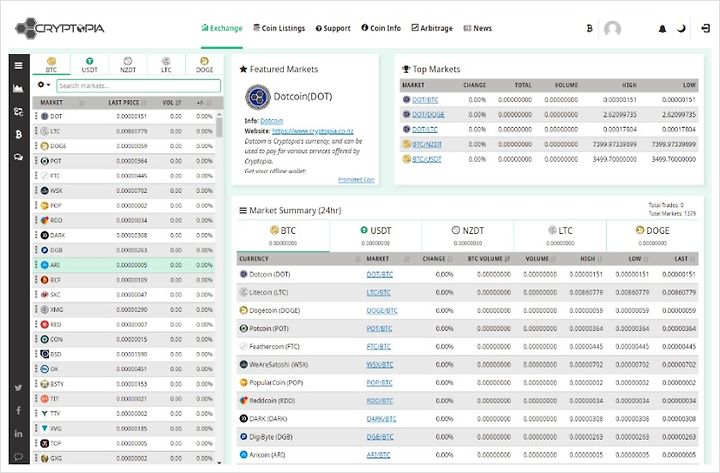This screenshot has height=473, width=720.
Task: Open the LTC/BTC link in Market Summary
Action: (x=378, y=293)
